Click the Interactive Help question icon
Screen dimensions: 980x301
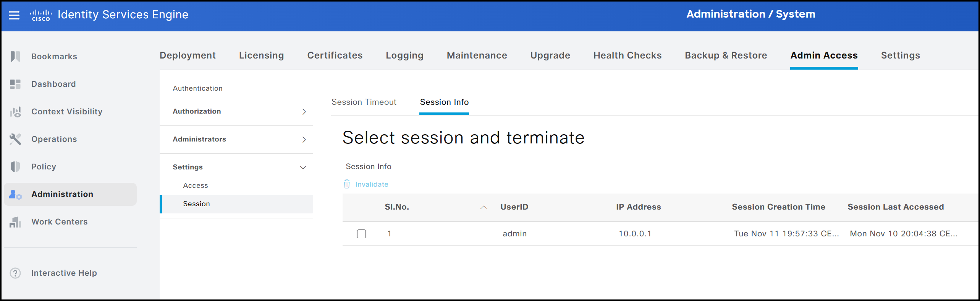(x=15, y=273)
